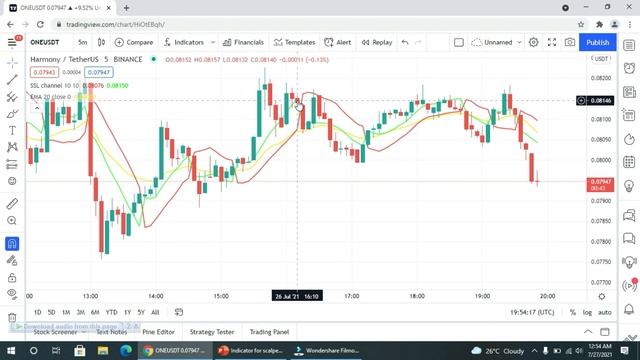Undo the last chart action
The width and height of the screenshot is (640, 360).
[x=404, y=42]
